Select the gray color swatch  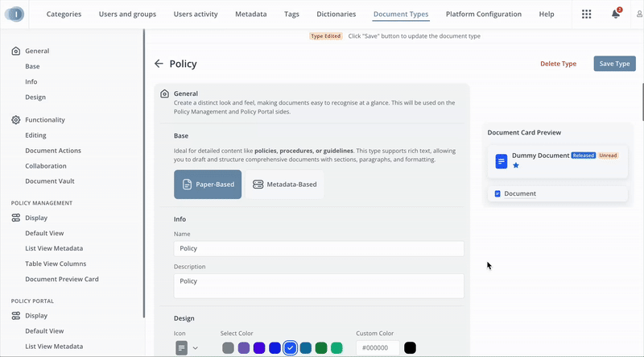click(228, 348)
